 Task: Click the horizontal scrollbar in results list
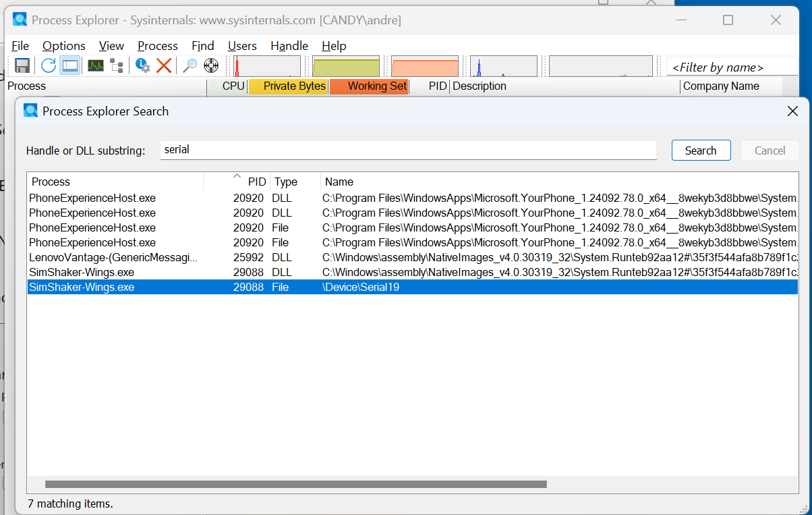coord(296,484)
